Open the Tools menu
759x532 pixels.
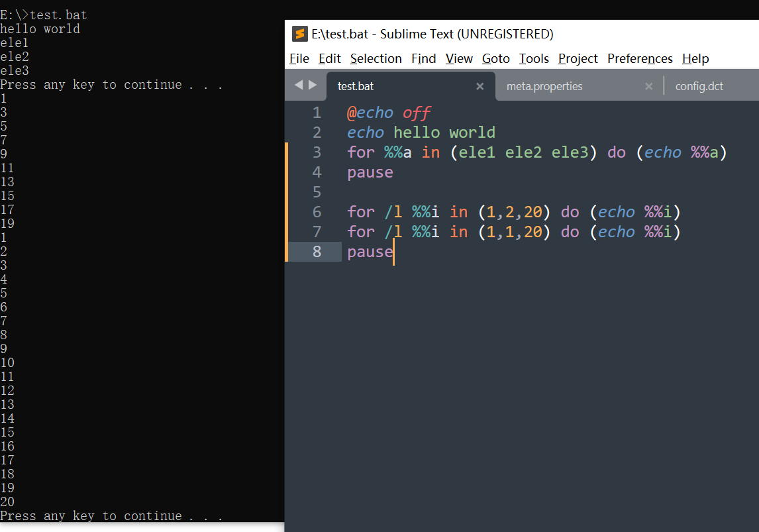click(534, 58)
